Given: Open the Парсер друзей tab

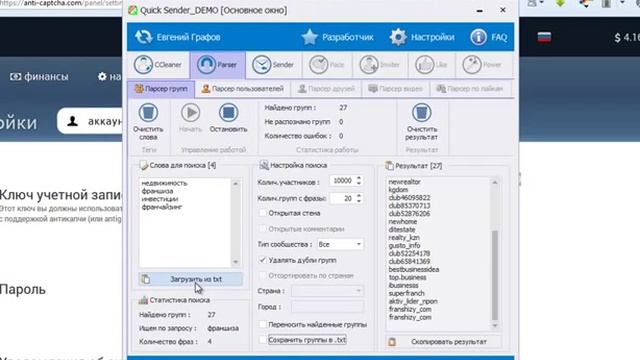Looking at the screenshot, I should click(x=326, y=89).
